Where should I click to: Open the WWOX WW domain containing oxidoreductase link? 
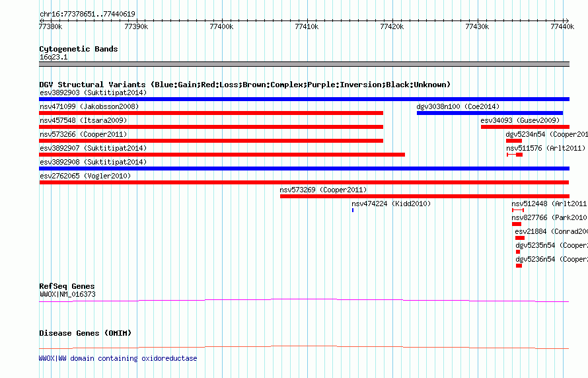point(118,358)
